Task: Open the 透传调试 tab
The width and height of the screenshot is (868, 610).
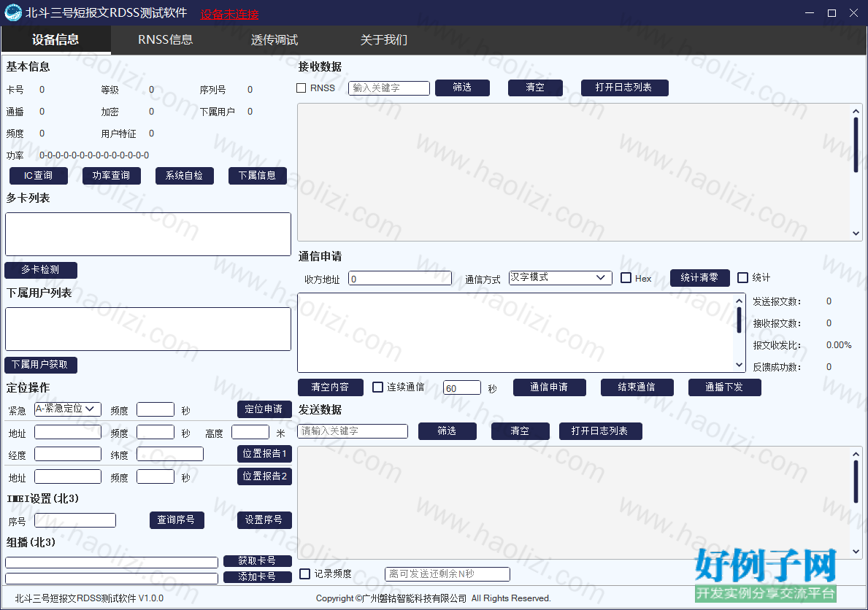Action: point(274,40)
